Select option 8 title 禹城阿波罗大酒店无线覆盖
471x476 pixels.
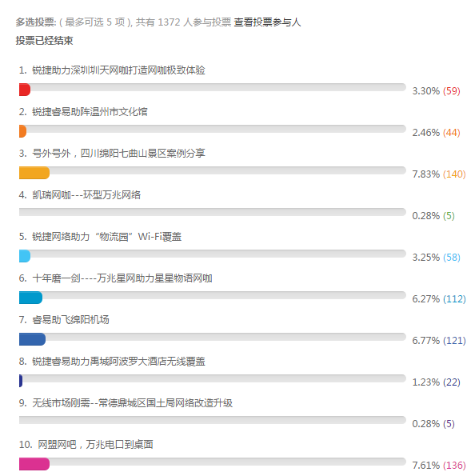point(112,362)
